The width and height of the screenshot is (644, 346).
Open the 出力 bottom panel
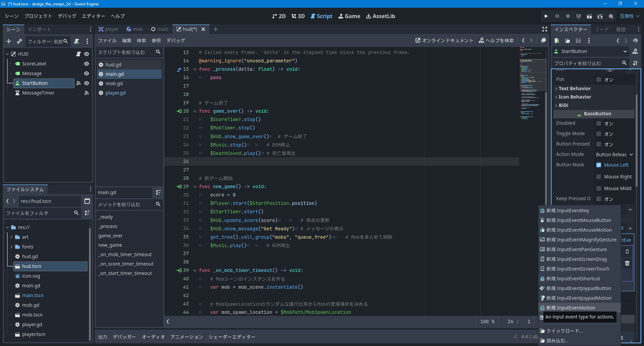tap(102, 337)
